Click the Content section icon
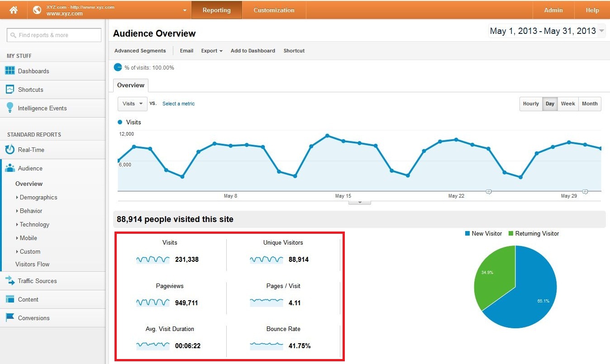Screen dimensions: 610x364 point(10,299)
